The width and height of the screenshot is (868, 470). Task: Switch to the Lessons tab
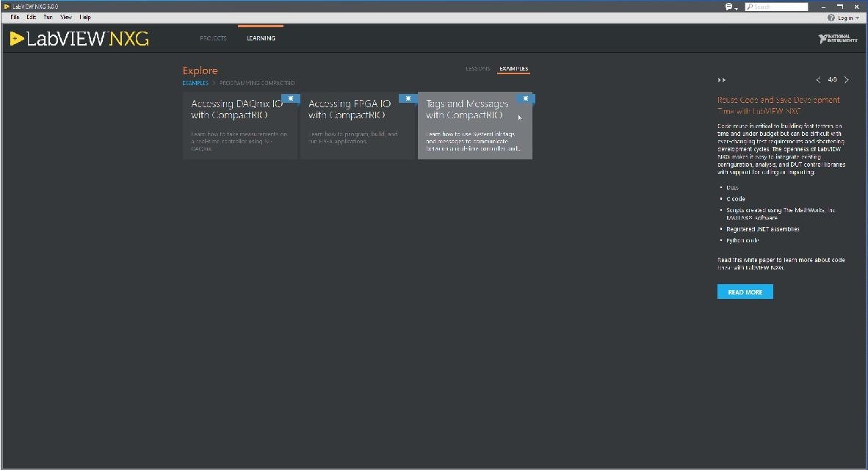coord(477,69)
